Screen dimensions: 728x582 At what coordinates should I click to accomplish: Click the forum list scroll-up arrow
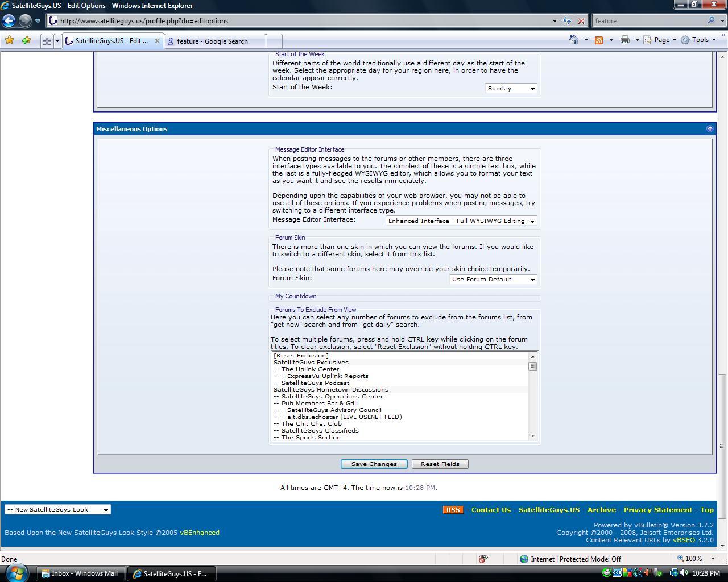533,357
